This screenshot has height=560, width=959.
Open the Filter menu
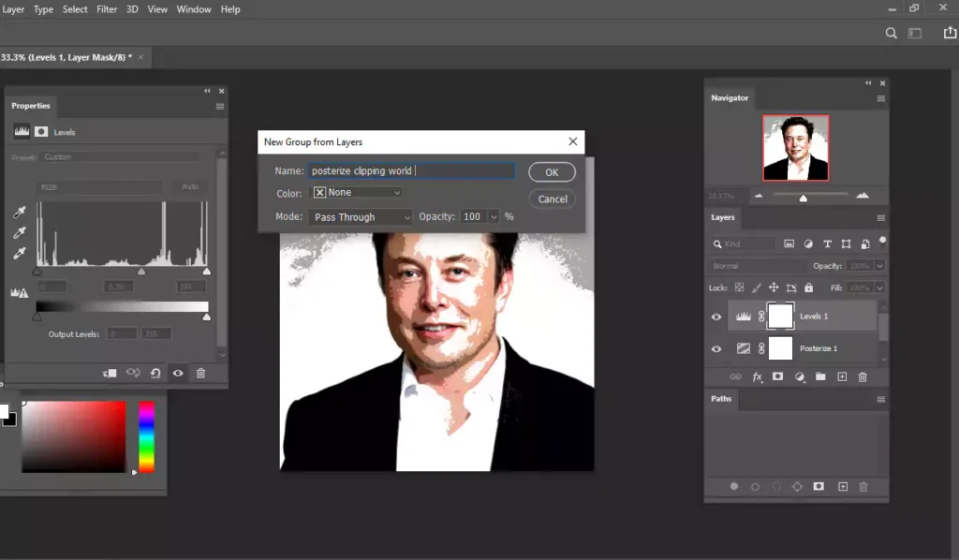[x=107, y=9]
